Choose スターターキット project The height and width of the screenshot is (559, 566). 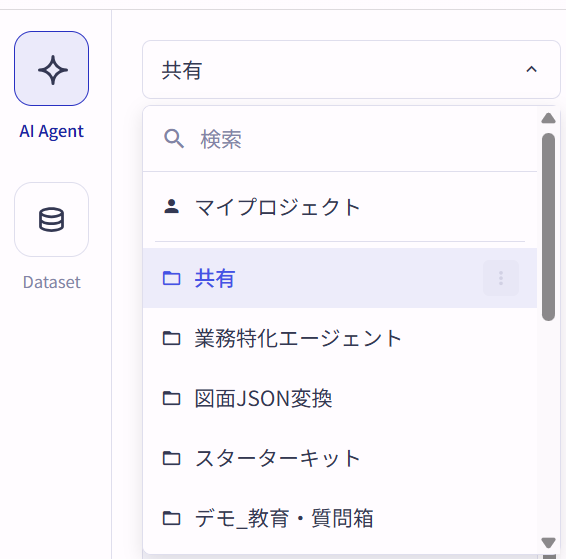click(340, 458)
